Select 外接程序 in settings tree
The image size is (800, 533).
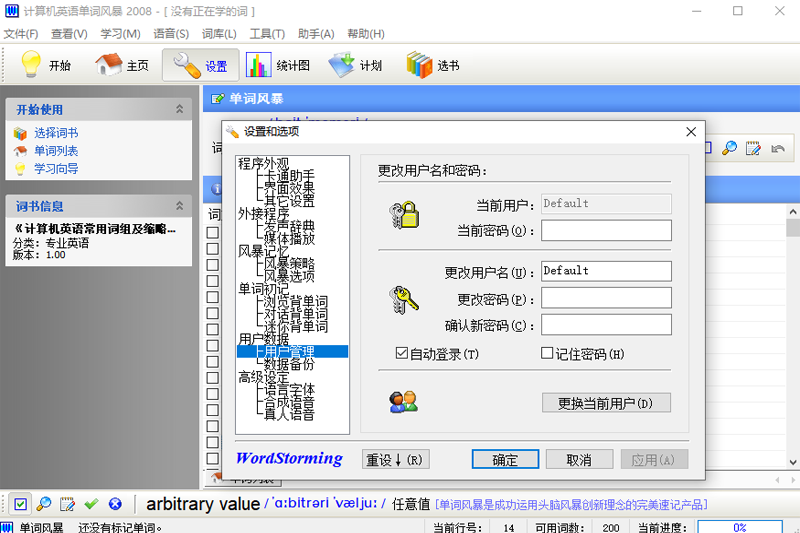pyautogui.click(x=264, y=214)
